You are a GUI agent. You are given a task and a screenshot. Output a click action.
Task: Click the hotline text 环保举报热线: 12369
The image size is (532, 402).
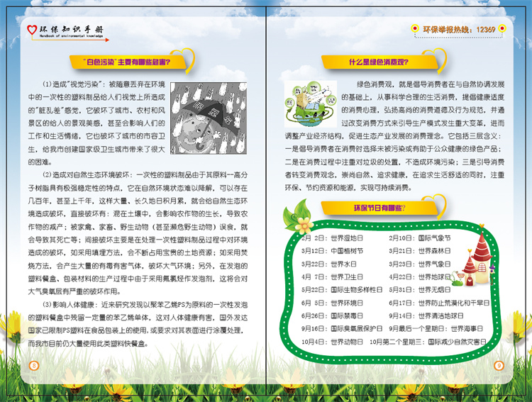(459, 30)
